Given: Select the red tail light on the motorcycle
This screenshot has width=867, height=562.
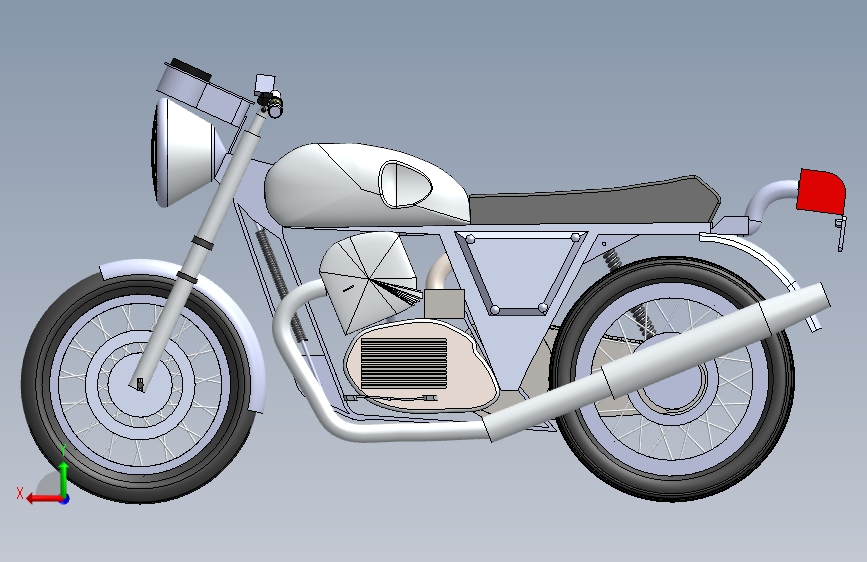Looking at the screenshot, I should coord(821,191).
